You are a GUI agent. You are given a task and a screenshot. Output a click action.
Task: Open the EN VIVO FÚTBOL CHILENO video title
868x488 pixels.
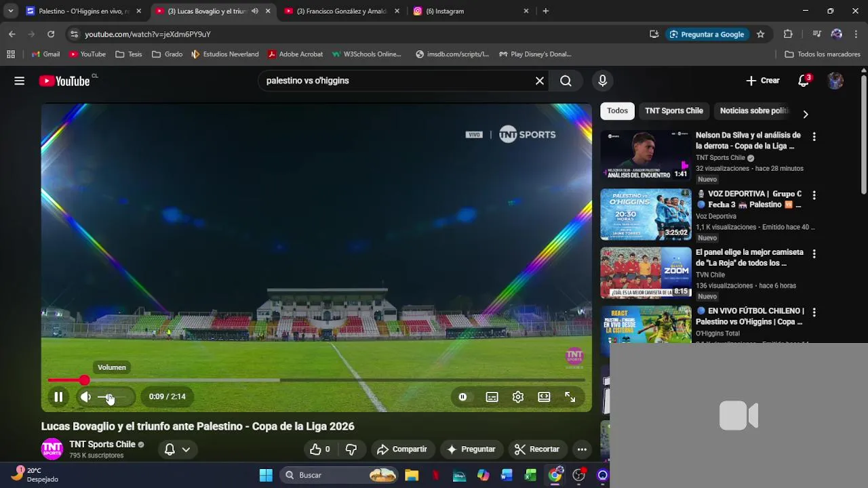point(750,317)
